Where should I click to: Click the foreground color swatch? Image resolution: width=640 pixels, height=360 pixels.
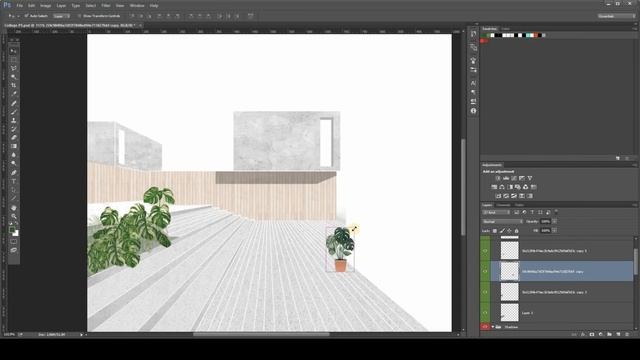[12, 230]
